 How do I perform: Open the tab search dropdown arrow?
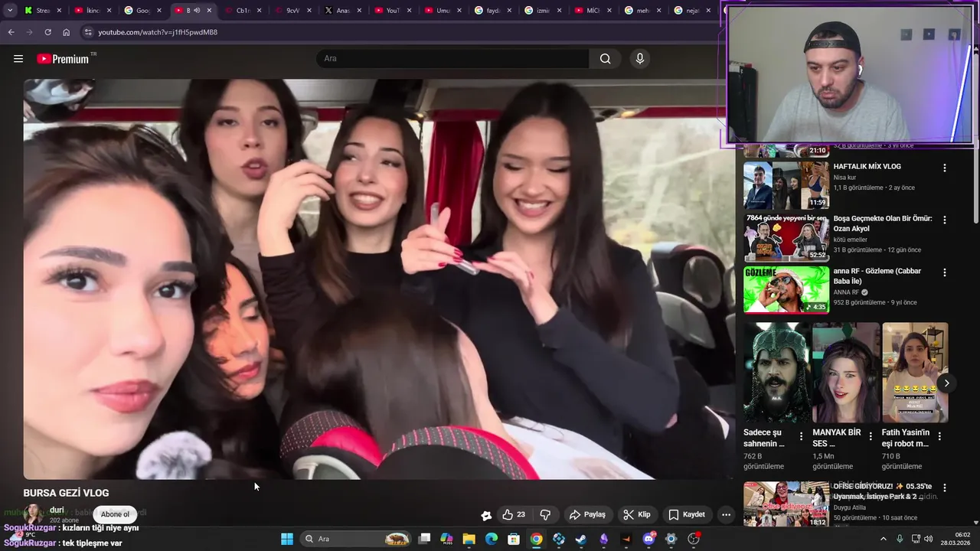pos(10,11)
